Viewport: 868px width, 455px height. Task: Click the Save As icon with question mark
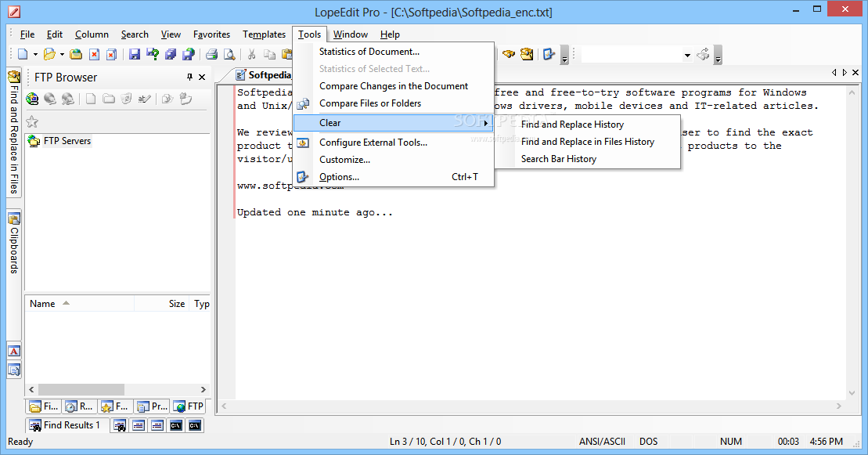(153, 54)
